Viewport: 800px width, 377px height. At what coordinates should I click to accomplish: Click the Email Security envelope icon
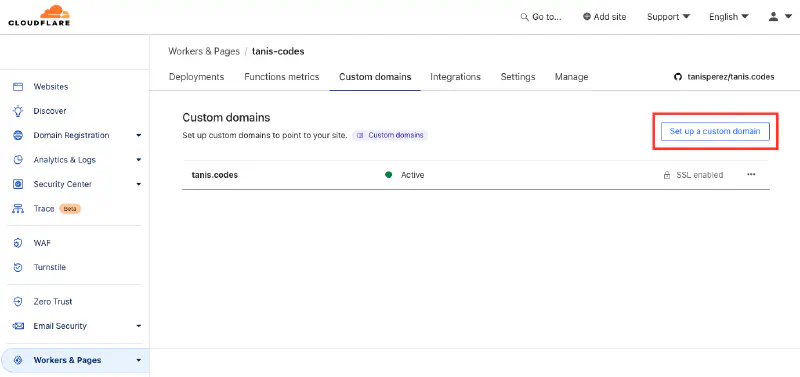click(18, 326)
